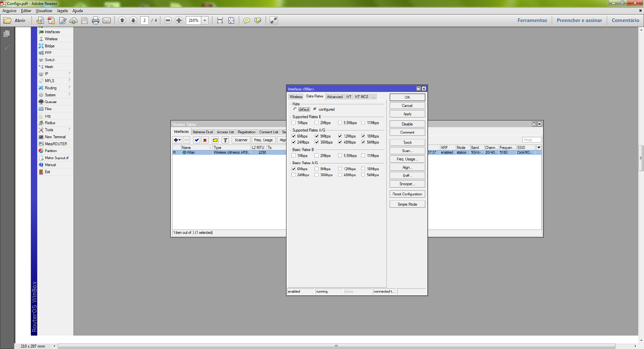Open the columns dropdown arrow beside SSID
This screenshot has height=349, width=644.
click(x=539, y=148)
